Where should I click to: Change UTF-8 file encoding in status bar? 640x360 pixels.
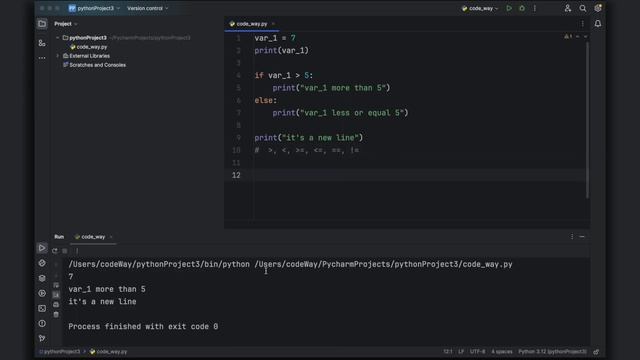478,351
